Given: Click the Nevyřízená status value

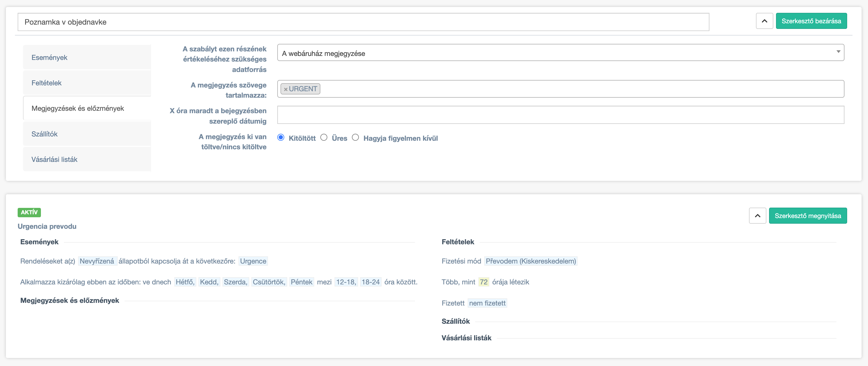Looking at the screenshot, I should [97, 261].
